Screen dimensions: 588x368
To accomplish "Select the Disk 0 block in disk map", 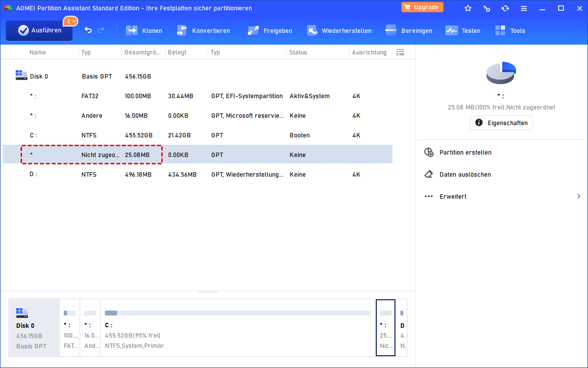I will tap(34, 327).
